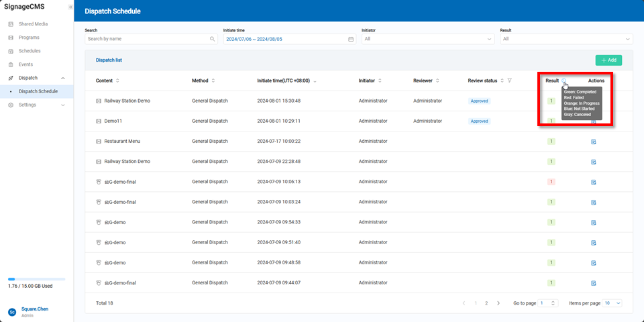The image size is (644, 322).
Task: Click the Content column sort arrows
Action: [x=118, y=80]
